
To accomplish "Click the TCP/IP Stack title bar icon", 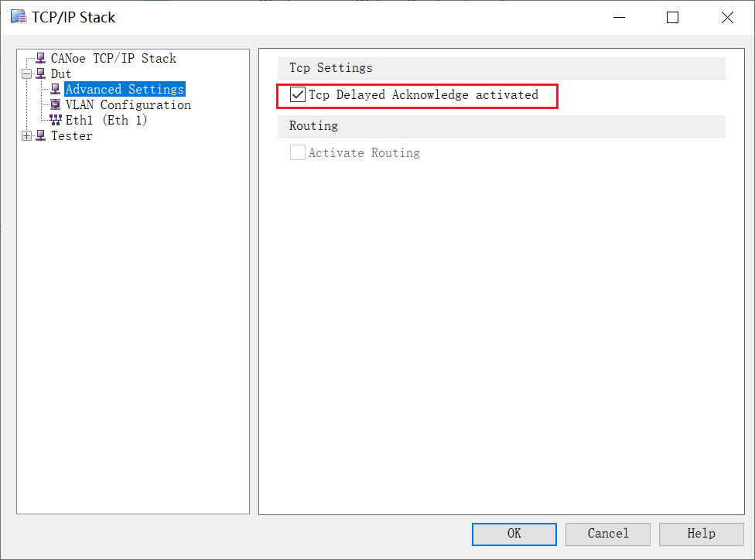I will click(19, 17).
